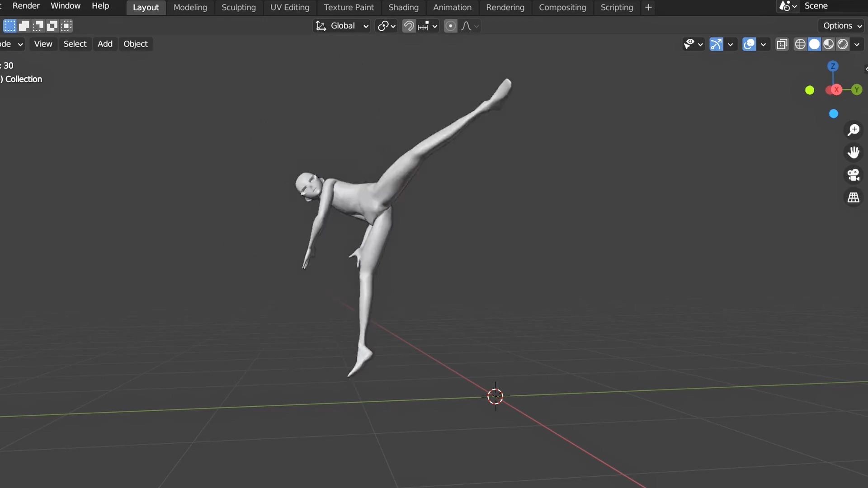Select the Invert Selection mode icon

click(52, 26)
